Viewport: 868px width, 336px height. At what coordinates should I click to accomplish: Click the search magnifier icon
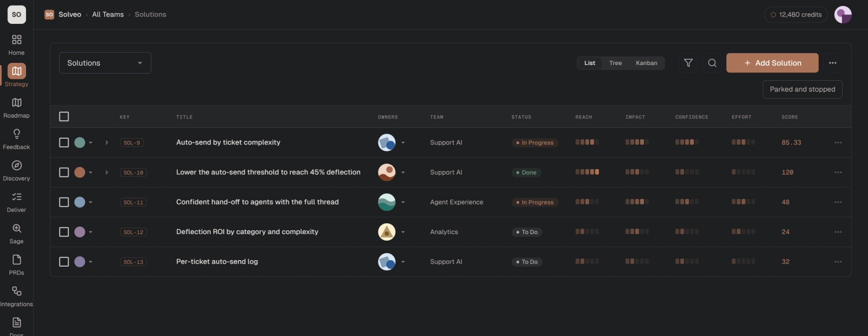[712, 63]
